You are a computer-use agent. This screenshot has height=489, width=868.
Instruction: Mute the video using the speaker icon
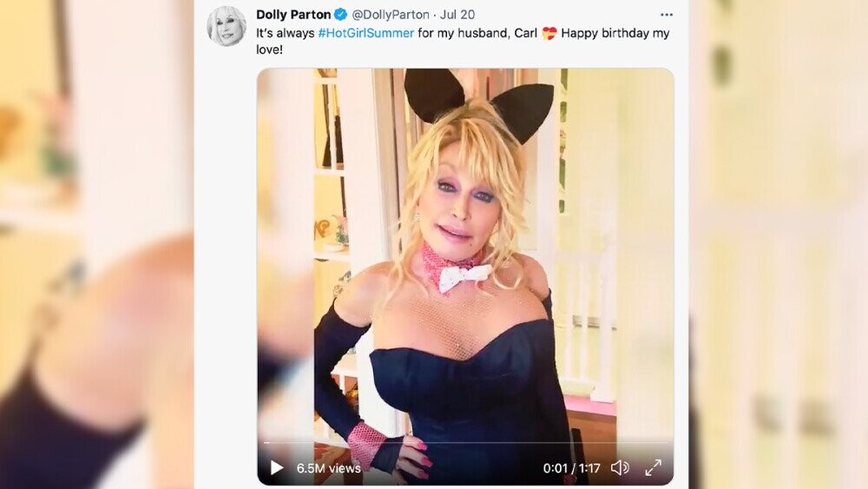point(620,468)
